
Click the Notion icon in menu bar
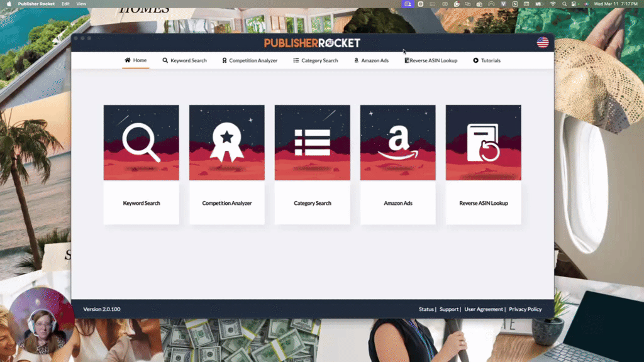pyautogui.click(x=515, y=4)
